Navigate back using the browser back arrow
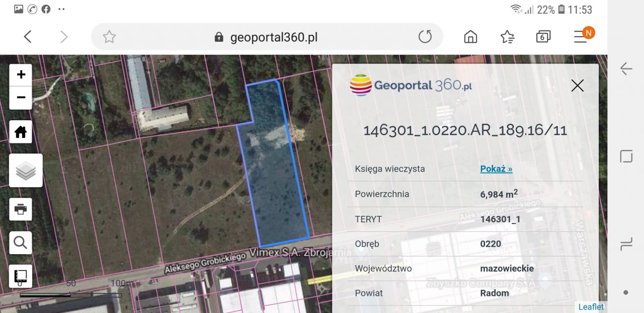 click(28, 36)
